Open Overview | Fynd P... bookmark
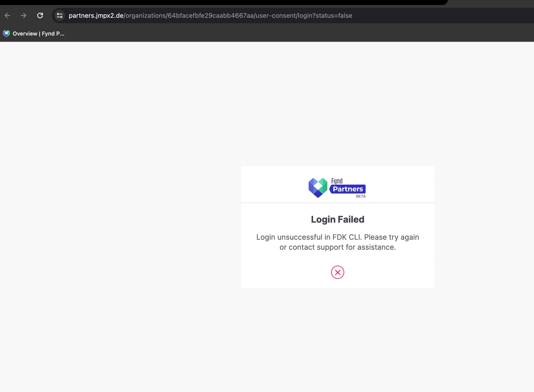 click(34, 34)
